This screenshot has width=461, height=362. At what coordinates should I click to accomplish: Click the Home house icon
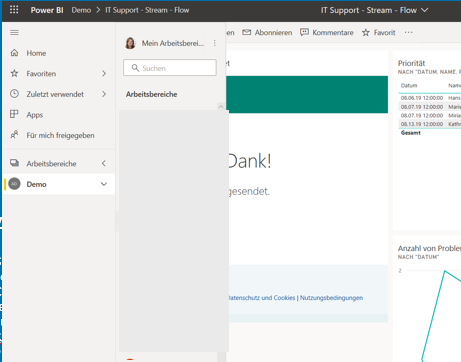coord(14,53)
